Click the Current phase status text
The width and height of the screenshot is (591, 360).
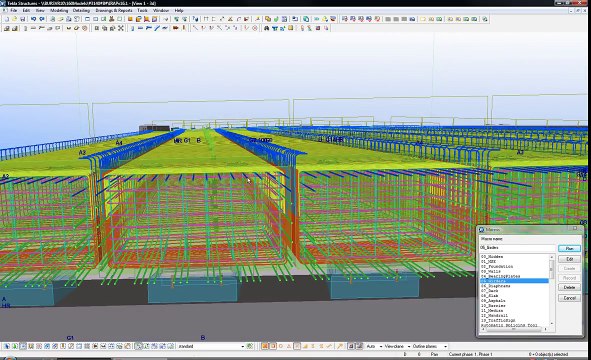pos(470,354)
